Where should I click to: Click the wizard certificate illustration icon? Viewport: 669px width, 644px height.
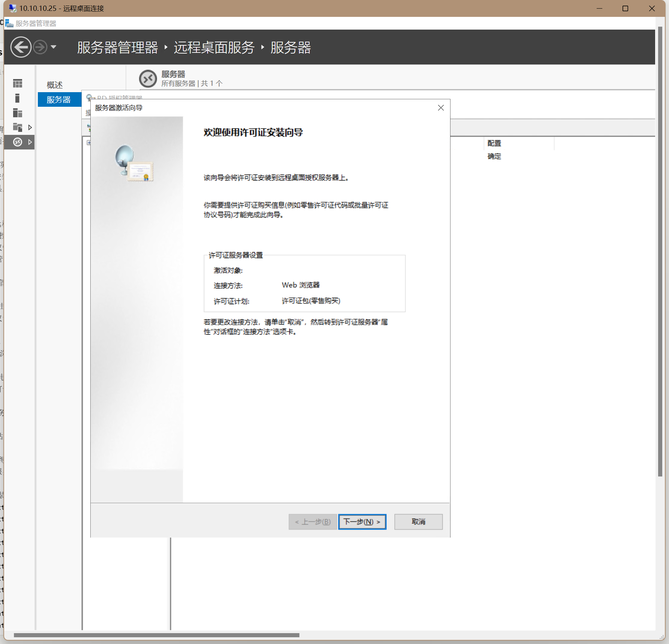tap(134, 163)
